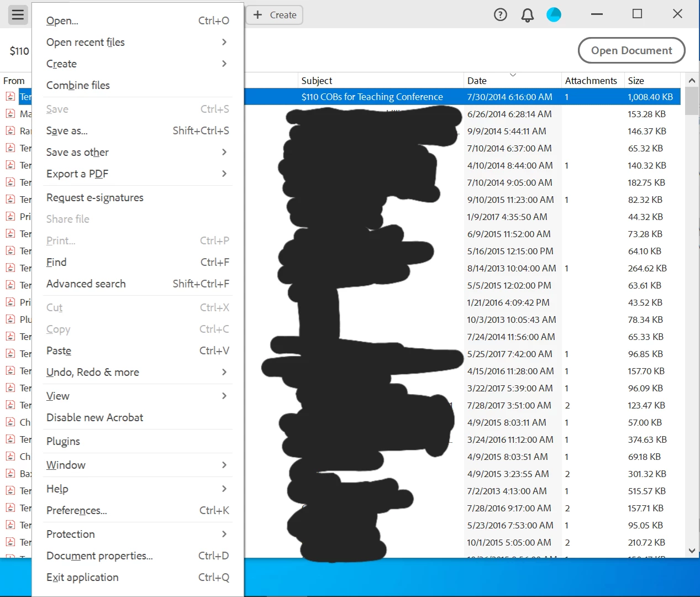
Task: Select the row dated 8/14/2013 10:04:00 AM
Action: point(462,268)
